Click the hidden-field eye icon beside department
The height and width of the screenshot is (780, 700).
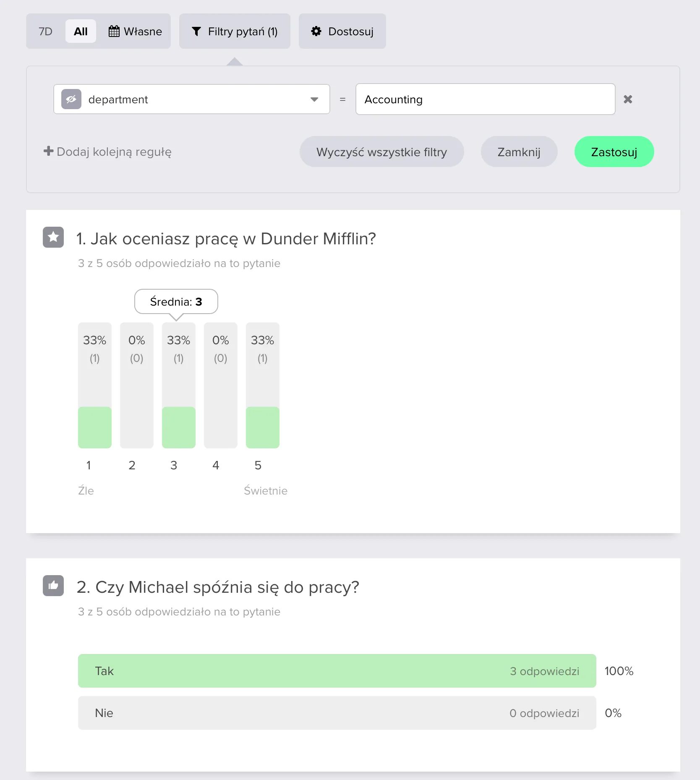pos(71,99)
